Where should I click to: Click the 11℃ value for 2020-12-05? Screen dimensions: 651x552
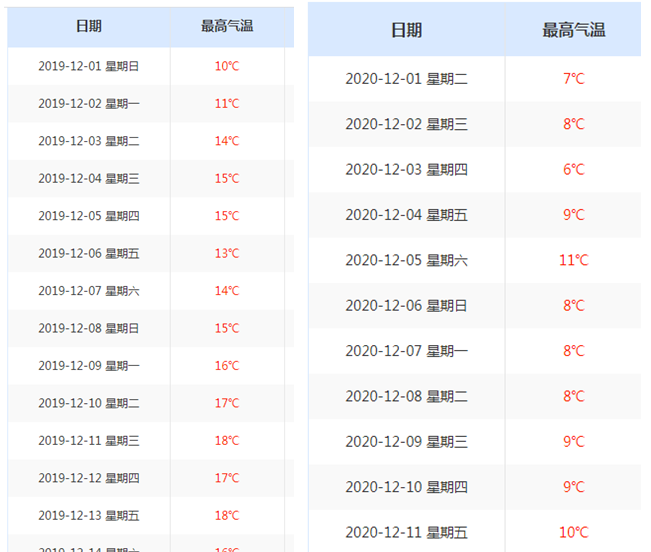tap(573, 260)
